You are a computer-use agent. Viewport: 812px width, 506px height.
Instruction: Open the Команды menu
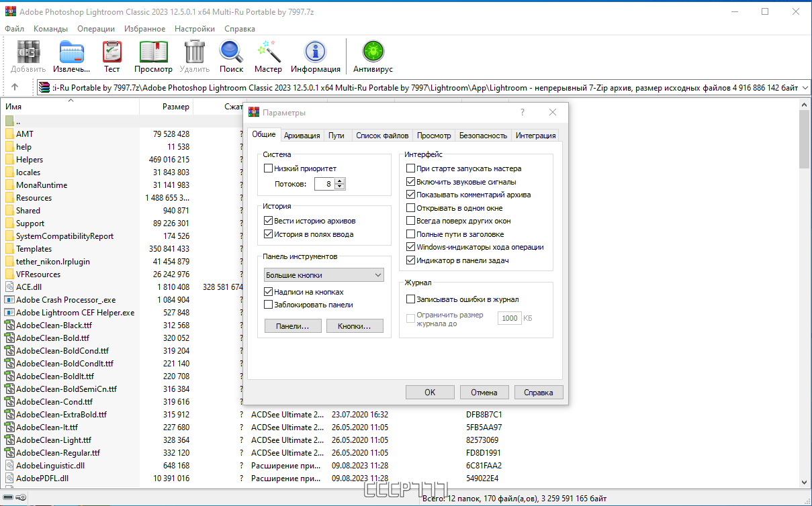click(50, 29)
